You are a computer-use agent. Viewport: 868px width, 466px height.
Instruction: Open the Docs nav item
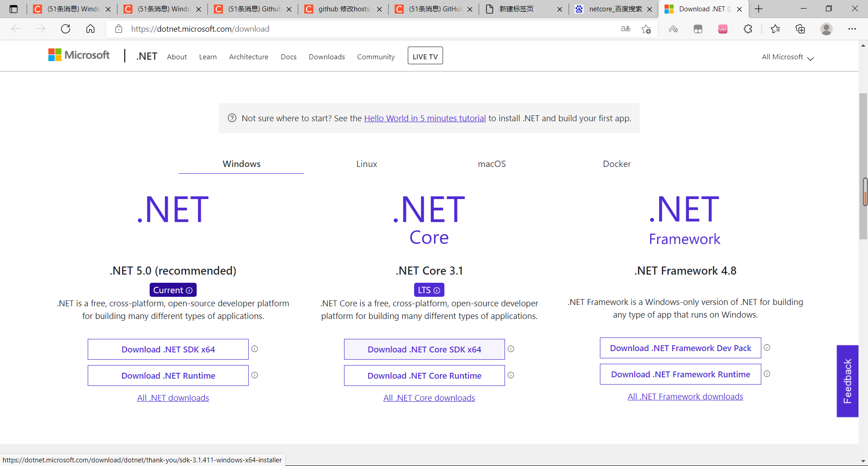[288, 57]
